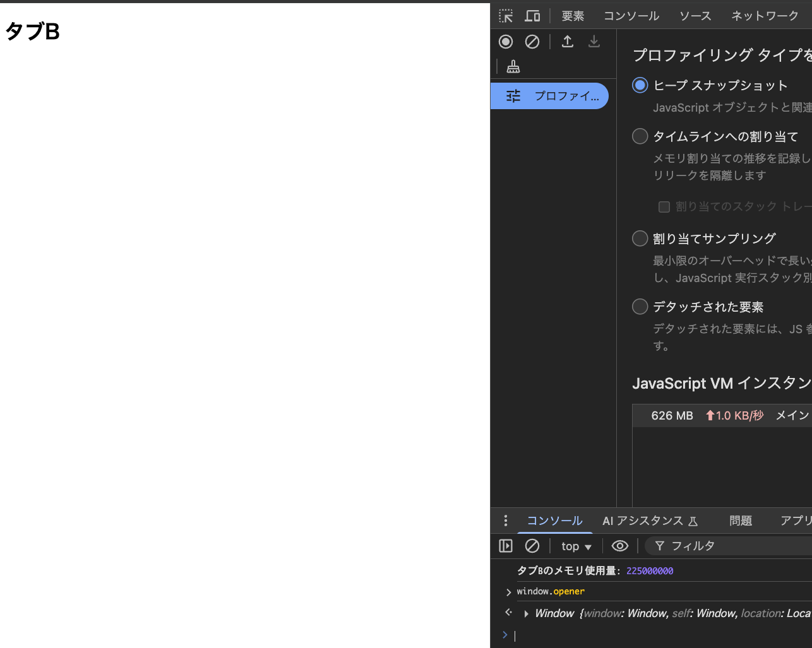812x648 pixels.
Task: Open the 問題 drawer tab
Action: pyautogui.click(x=741, y=521)
